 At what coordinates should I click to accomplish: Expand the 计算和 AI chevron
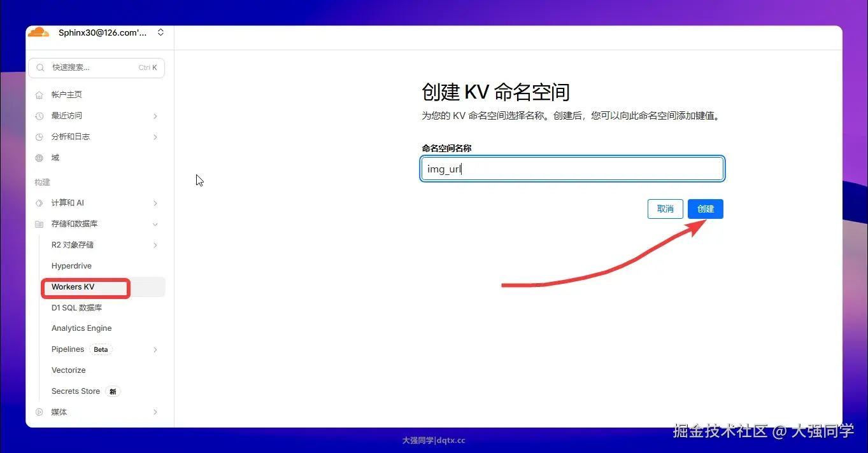(x=155, y=203)
